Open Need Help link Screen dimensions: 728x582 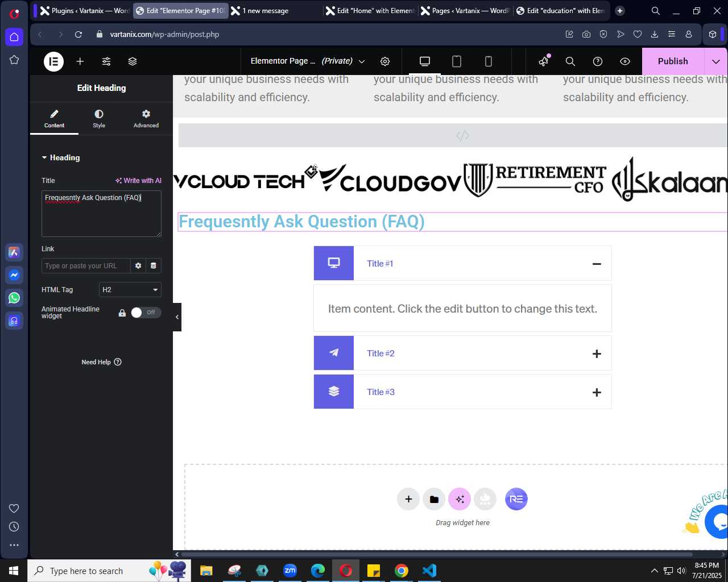101,362
